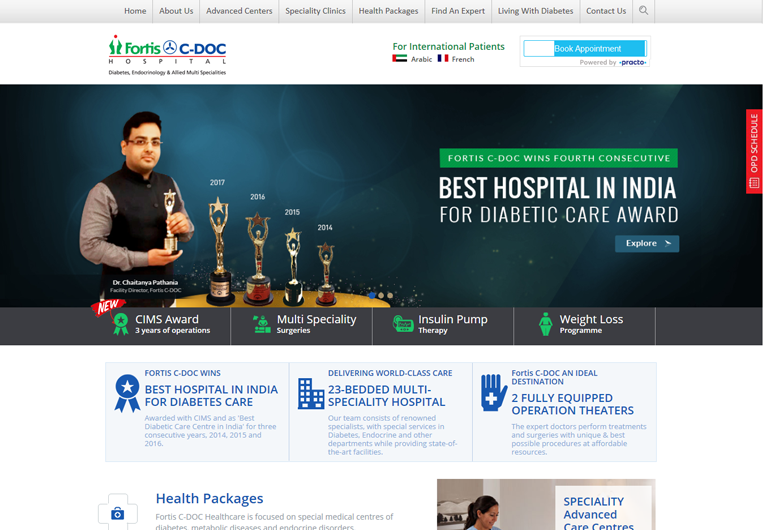Open the Contact Us menu item
The image size is (770, 530).
(606, 11)
